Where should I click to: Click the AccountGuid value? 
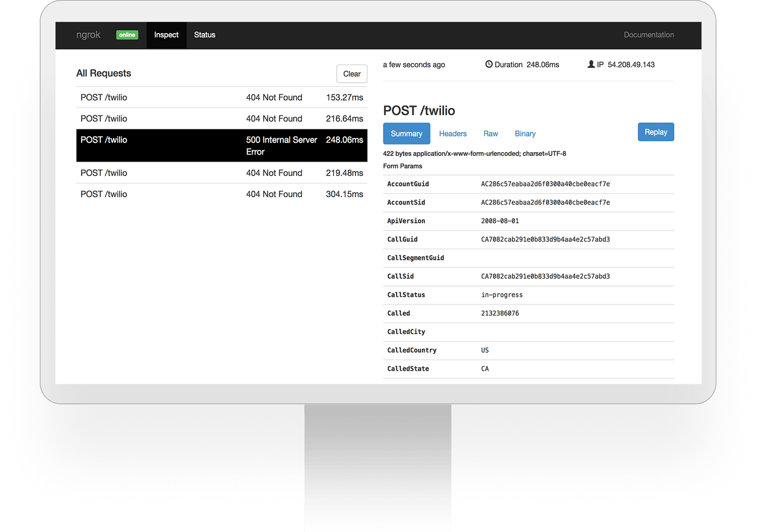coord(546,184)
